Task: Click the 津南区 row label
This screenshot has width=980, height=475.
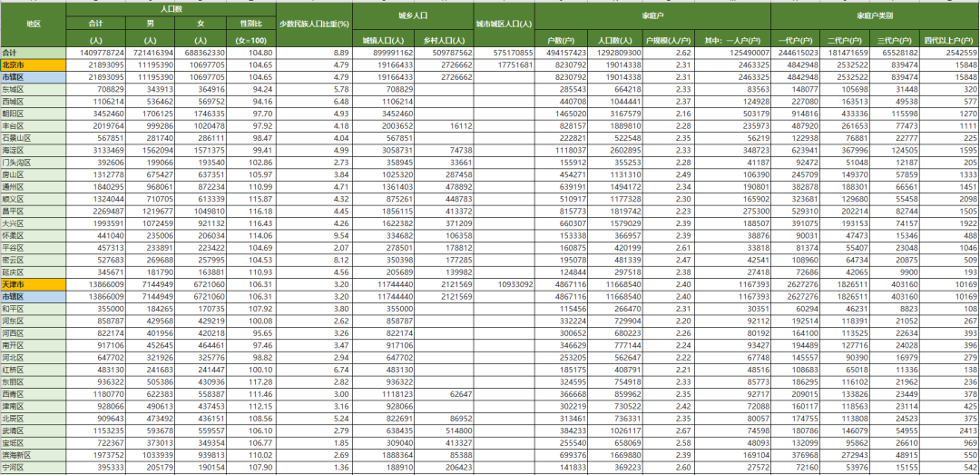Action: (x=33, y=406)
